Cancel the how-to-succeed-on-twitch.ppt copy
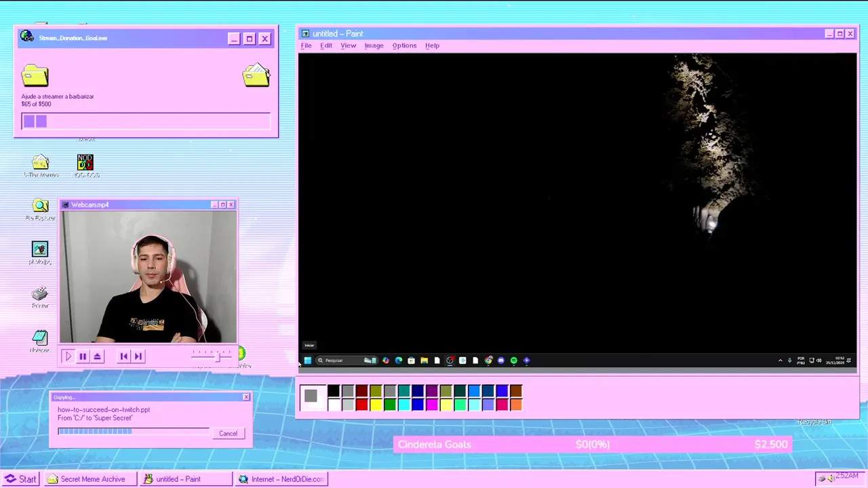 [228, 433]
